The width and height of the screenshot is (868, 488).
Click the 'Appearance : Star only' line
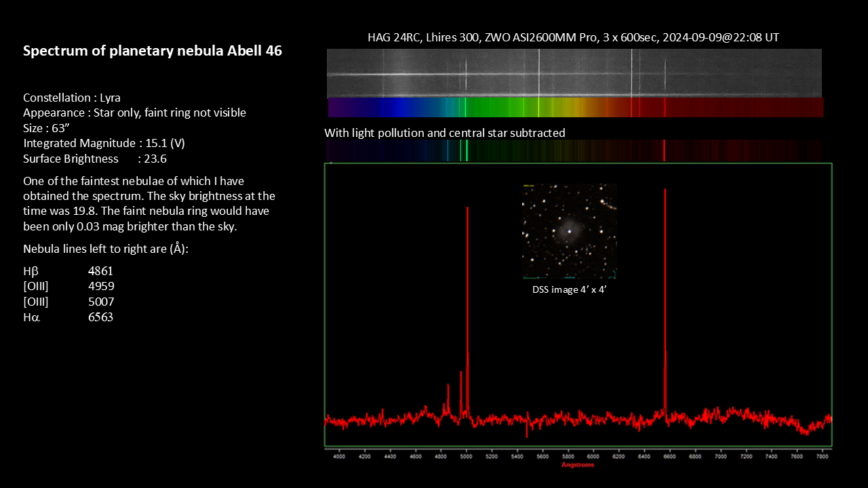click(134, 113)
